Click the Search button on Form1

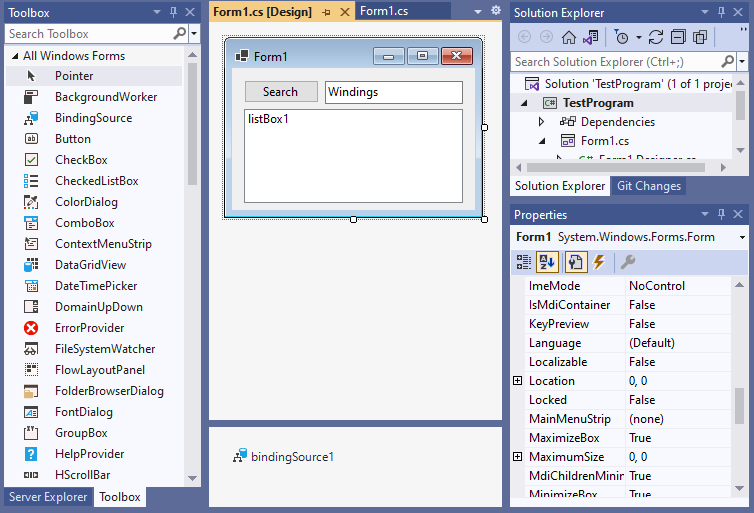pos(281,92)
